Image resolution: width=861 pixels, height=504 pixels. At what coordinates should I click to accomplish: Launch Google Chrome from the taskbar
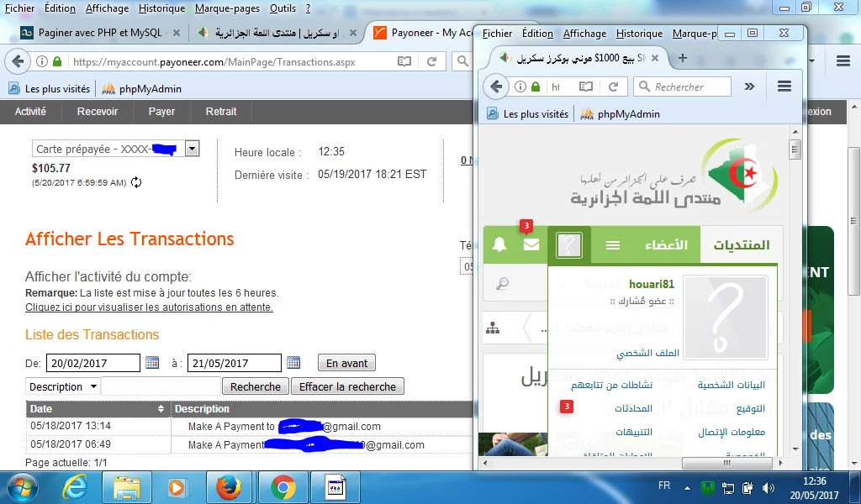tap(283, 486)
